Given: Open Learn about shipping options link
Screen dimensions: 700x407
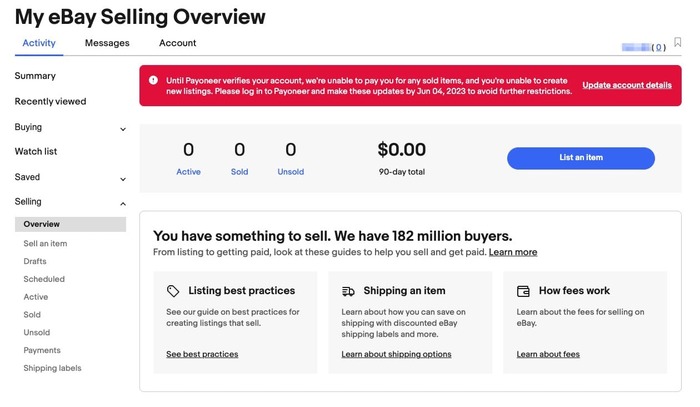Looking at the screenshot, I should point(396,354).
